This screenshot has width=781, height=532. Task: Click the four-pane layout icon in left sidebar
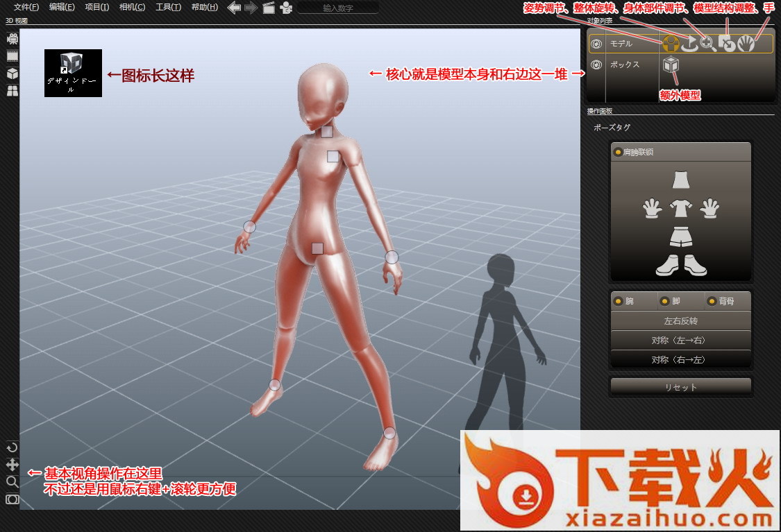[12, 91]
